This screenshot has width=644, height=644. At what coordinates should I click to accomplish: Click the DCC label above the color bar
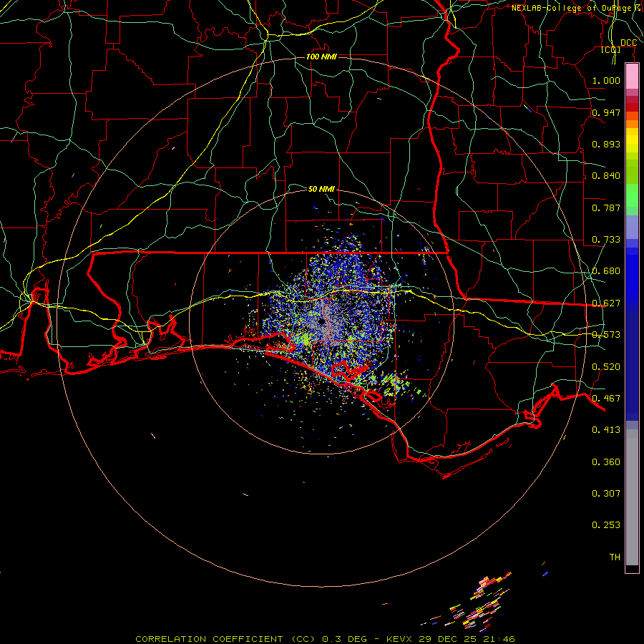click(628, 43)
